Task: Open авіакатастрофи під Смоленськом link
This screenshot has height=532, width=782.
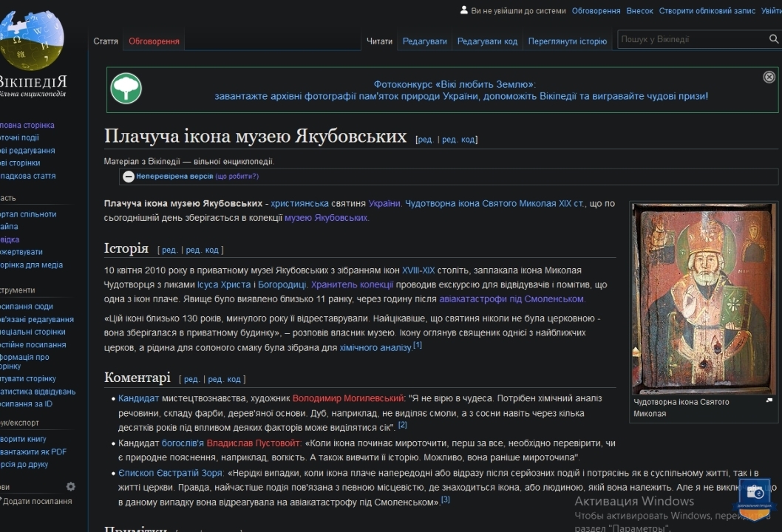Action: (x=511, y=299)
